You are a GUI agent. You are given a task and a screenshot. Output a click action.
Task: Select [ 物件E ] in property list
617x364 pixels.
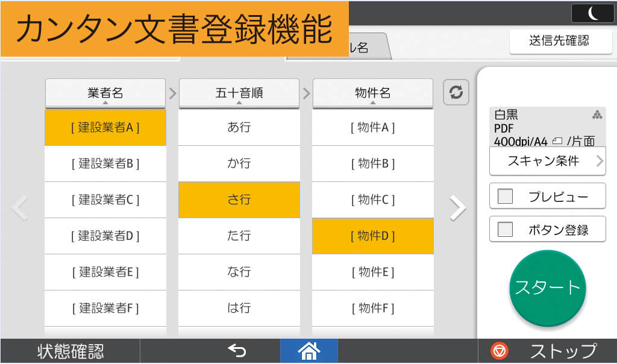point(372,272)
